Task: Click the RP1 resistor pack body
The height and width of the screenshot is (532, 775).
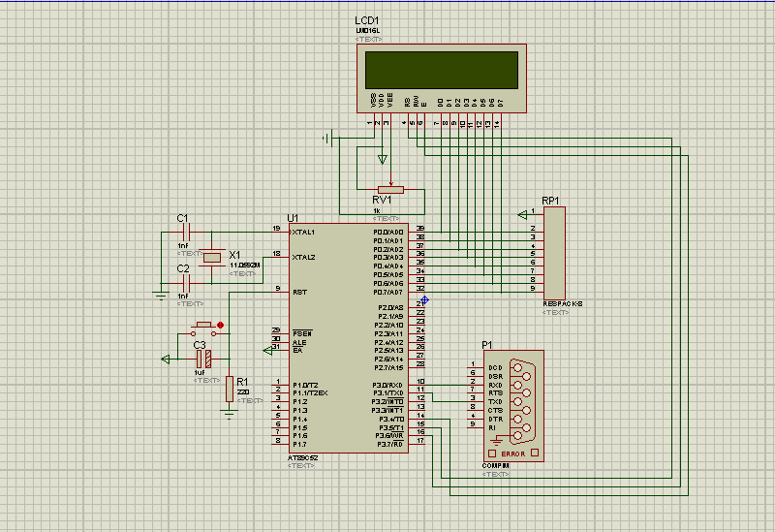Action: click(554, 253)
